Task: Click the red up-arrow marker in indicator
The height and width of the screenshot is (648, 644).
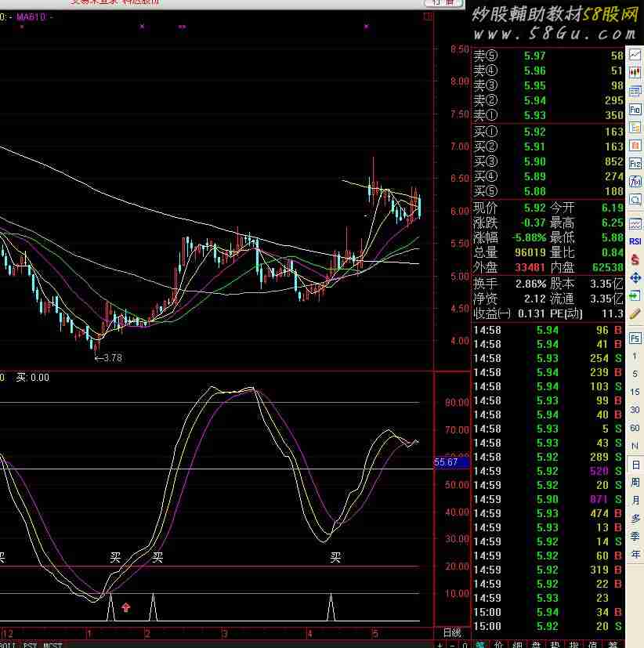Action: [x=126, y=607]
